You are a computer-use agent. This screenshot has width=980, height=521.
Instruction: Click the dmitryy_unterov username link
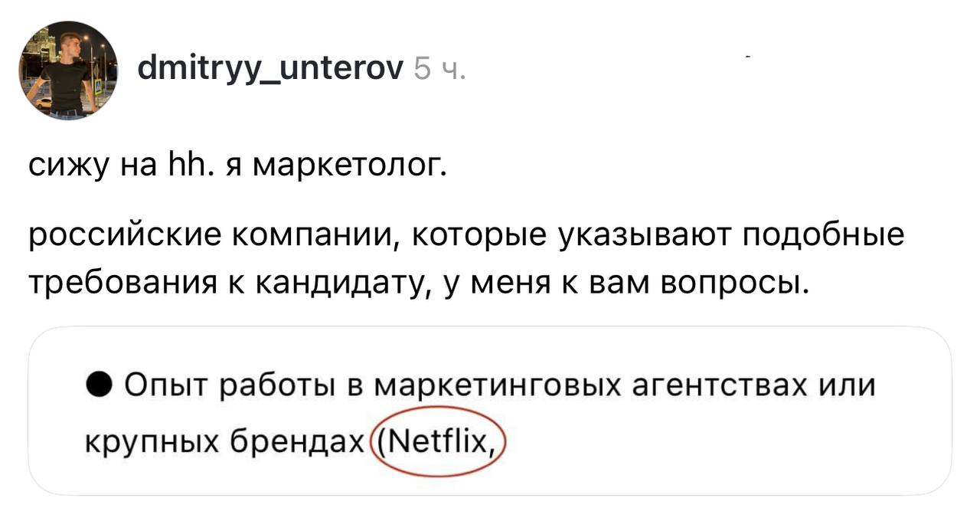270,71
